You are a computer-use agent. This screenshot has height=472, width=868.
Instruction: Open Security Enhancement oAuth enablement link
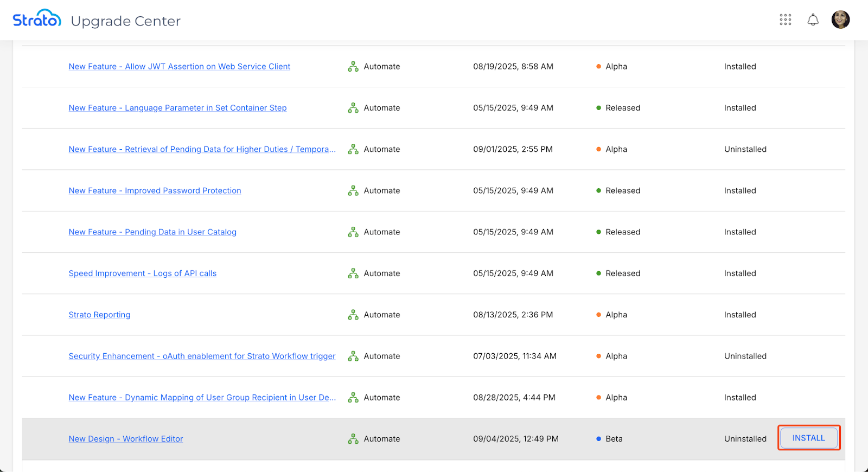pyautogui.click(x=202, y=356)
